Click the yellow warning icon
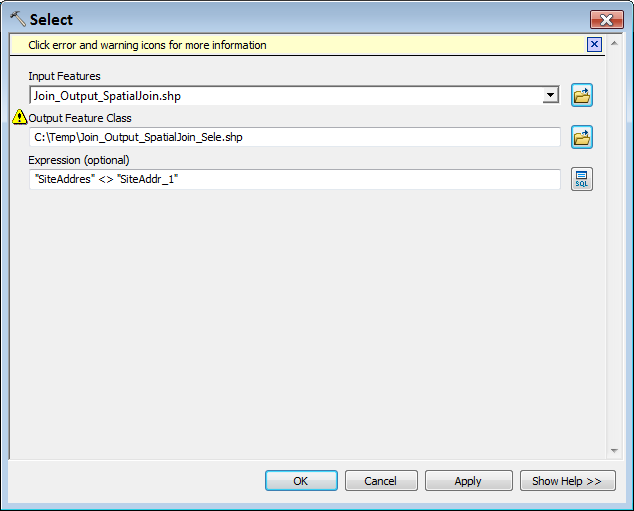This screenshot has width=634, height=511. click(x=19, y=117)
